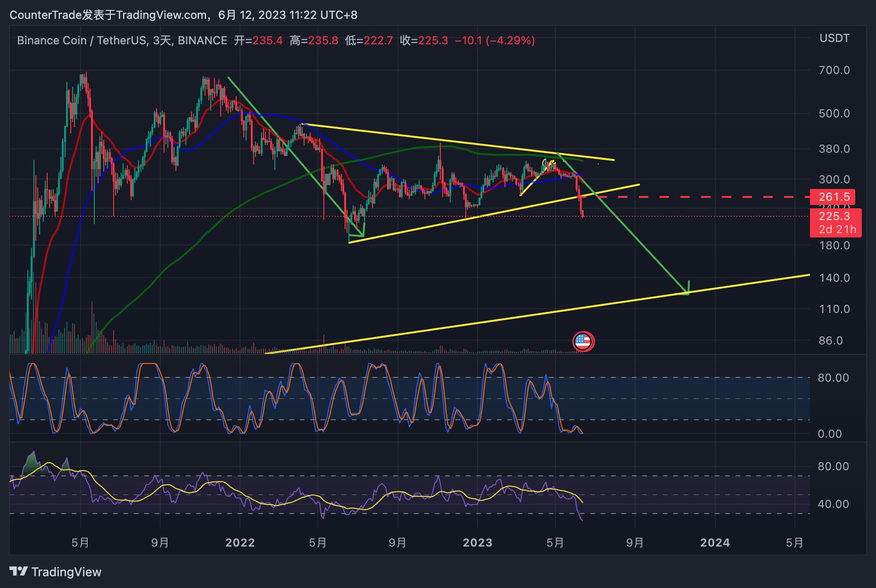Click the 140.0 price axis label
This screenshot has width=876, height=588.
tap(834, 278)
